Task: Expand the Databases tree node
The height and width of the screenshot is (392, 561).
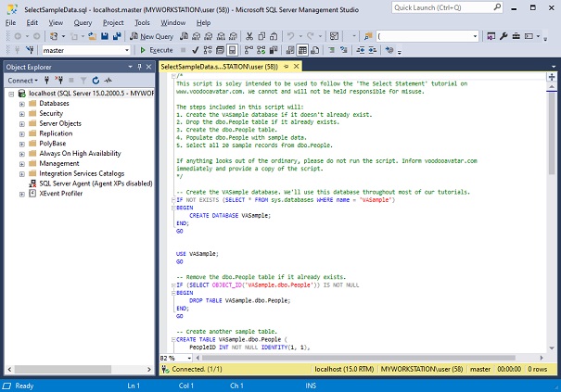Action: coord(21,104)
